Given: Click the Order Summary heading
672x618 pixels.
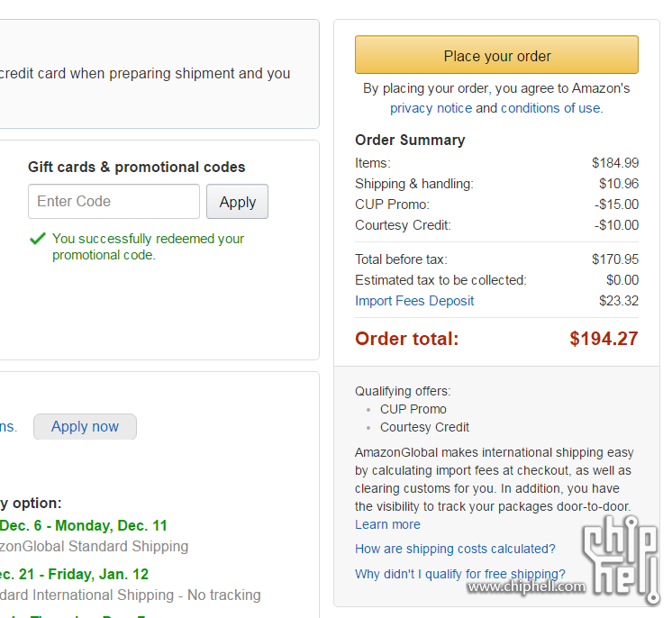Looking at the screenshot, I should [410, 140].
